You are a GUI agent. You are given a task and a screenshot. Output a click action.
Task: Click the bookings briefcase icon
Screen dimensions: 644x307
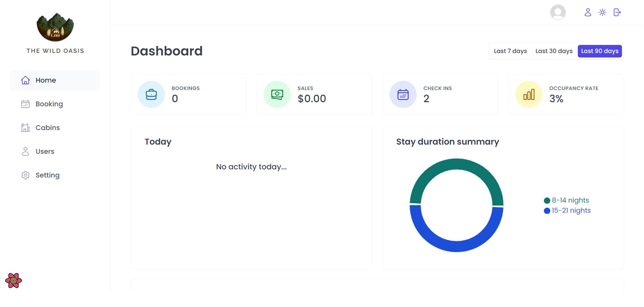tap(151, 94)
